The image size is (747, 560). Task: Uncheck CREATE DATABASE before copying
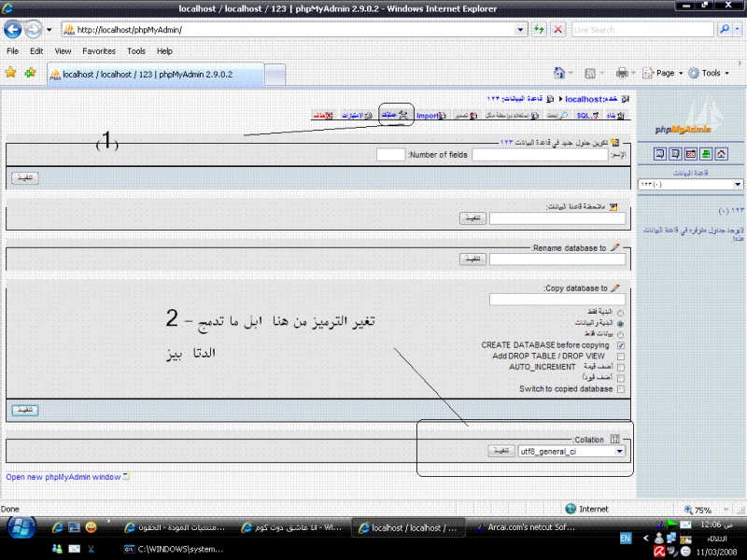click(x=621, y=345)
